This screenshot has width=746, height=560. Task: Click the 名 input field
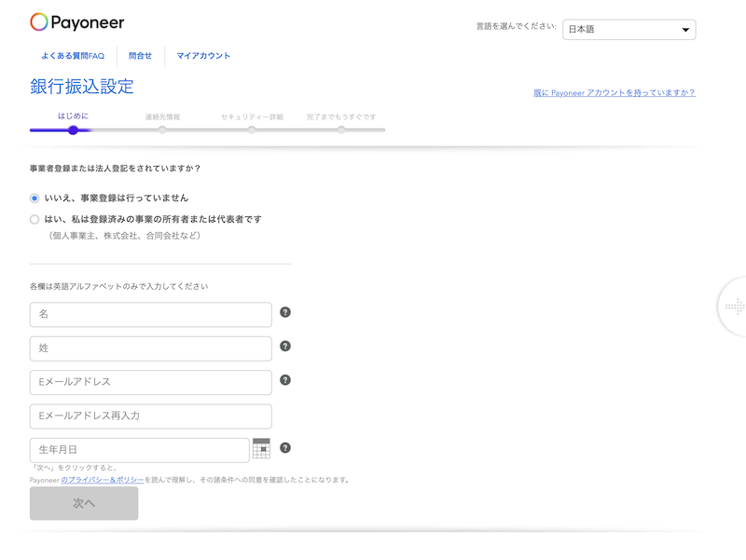click(151, 315)
